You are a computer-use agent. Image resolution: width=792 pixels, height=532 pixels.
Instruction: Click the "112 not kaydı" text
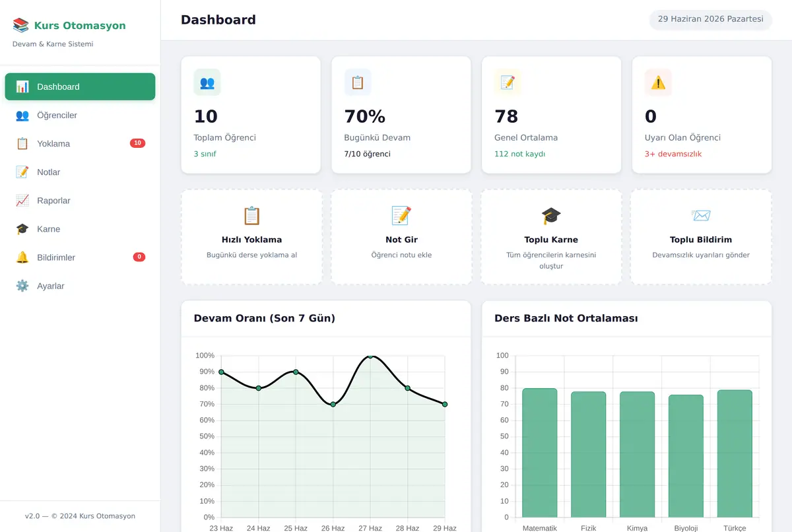(x=519, y=154)
